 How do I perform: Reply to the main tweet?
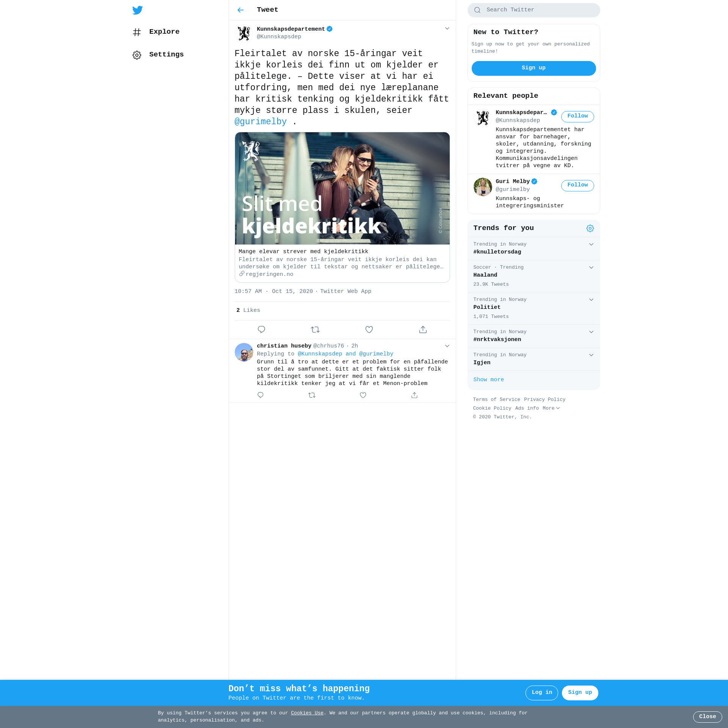261,330
